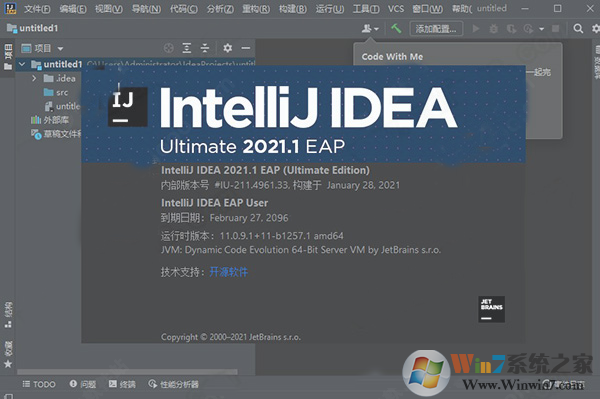Click the green Run arrow icon
The width and height of the screenshot is (600, 399).
pos(476,29)
